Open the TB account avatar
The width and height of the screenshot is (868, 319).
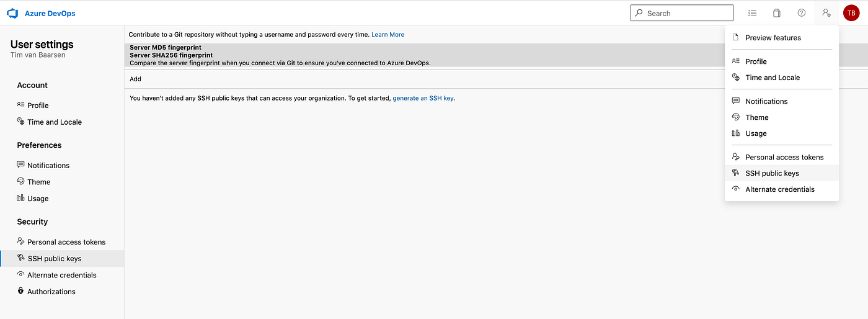pos(851,13)
